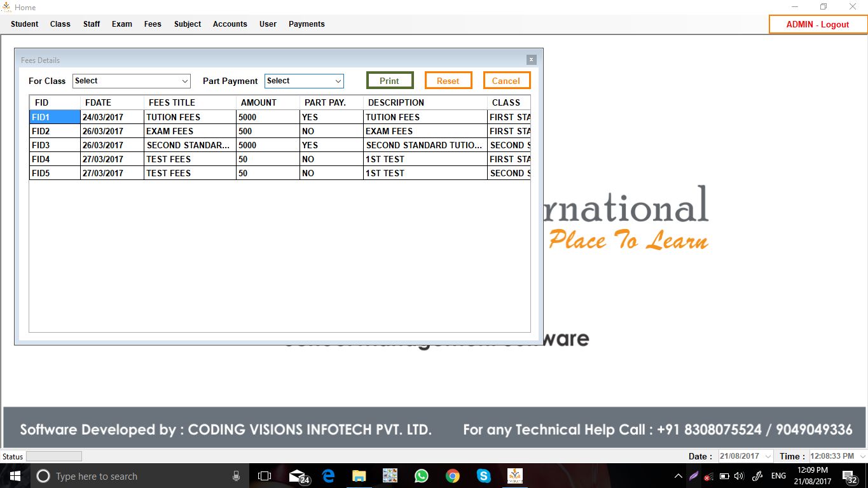Click the 500 amount cell
The height and width of the screenshot is (488, 868).
(x=268, y=131)
